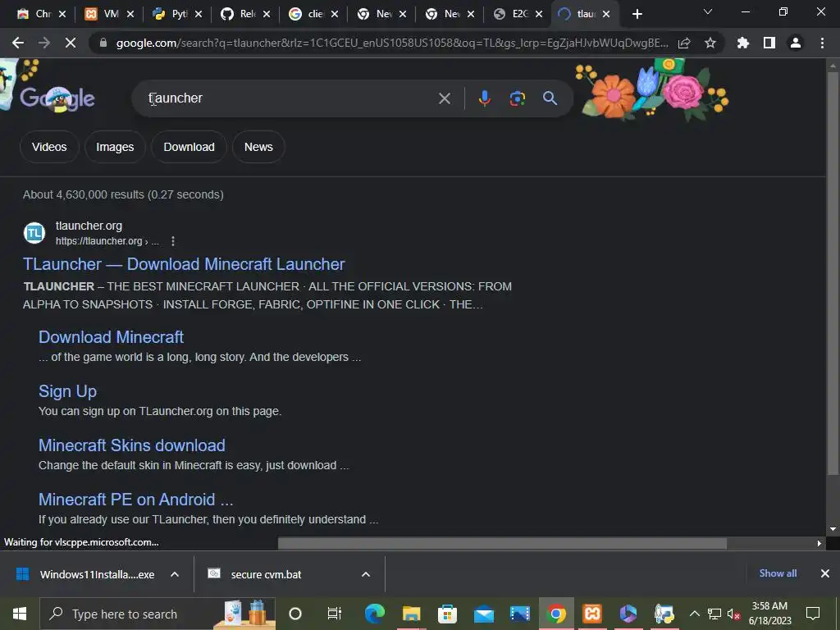Launch Microsoft Edge from the taskbar
This screenshot has height=630, width=840.
[374, 614]
